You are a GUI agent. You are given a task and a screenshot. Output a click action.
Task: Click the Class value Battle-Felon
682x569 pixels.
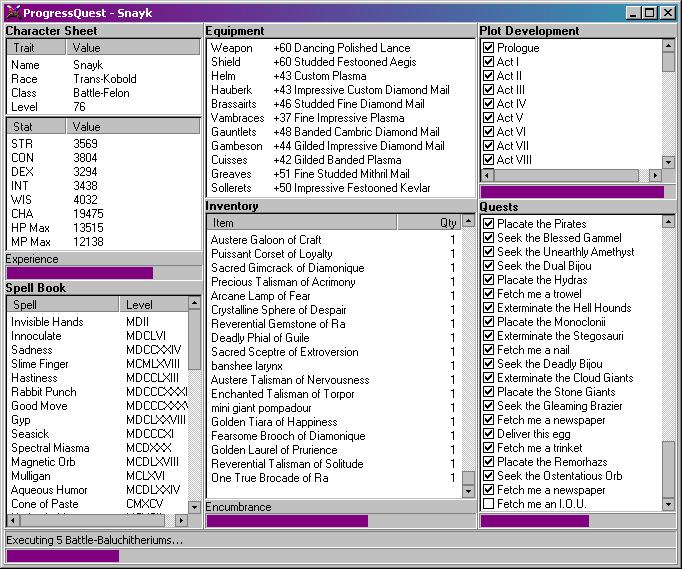pyautogui.click(x=101, y=93)
